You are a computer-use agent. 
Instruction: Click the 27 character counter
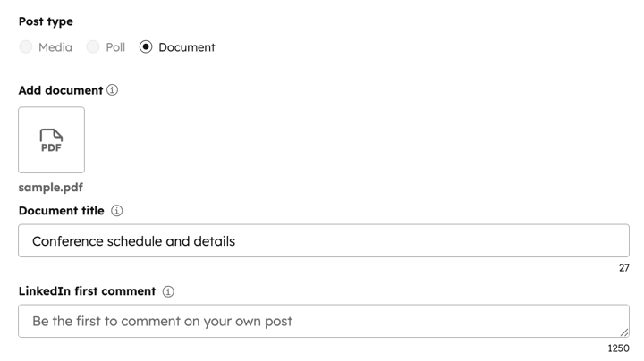(x=623, y=268)
